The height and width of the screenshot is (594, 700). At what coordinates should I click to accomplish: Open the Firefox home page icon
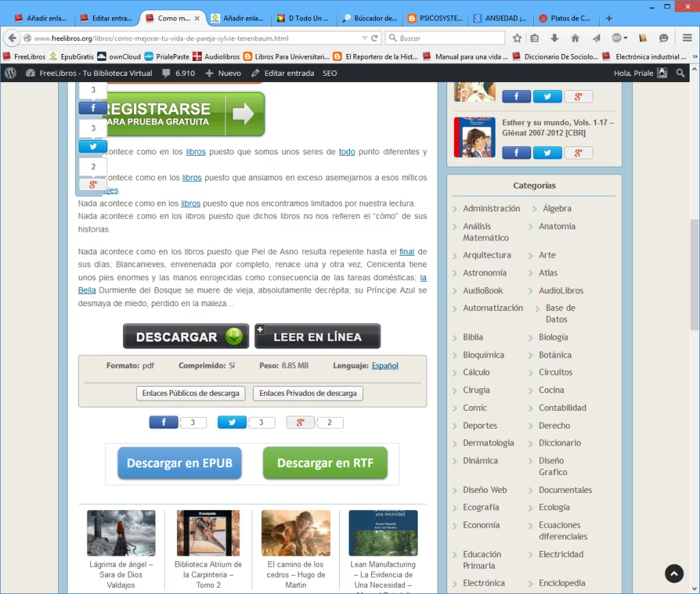point(575,38)
